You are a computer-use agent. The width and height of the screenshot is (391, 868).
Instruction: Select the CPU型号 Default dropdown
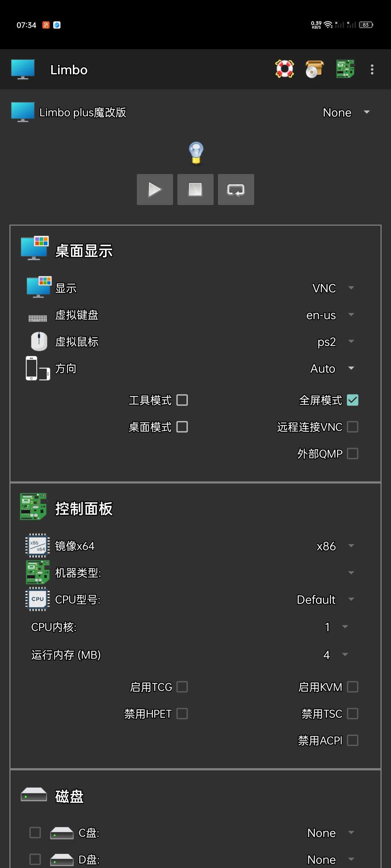(325, 600)
